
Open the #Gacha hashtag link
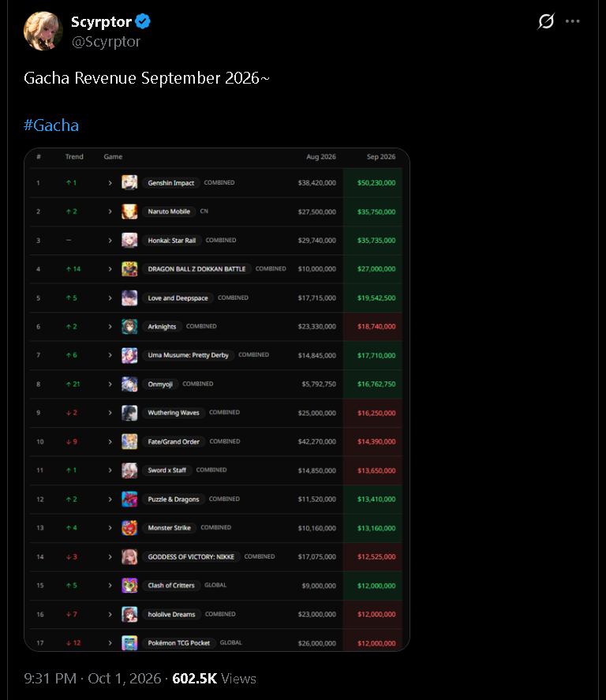click(51, 125)
